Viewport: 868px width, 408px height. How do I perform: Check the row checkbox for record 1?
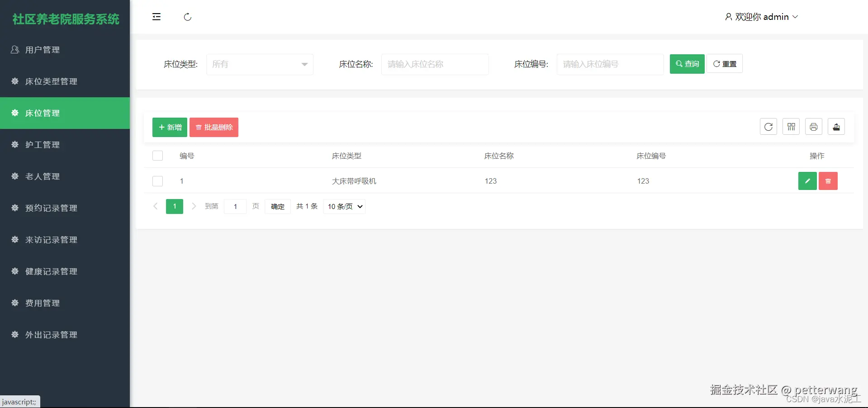157,181
